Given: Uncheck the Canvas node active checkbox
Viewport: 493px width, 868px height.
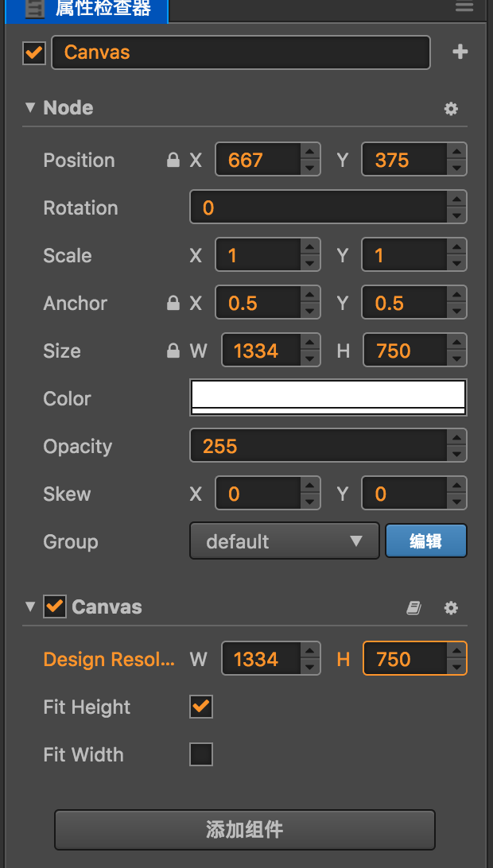Looking at the screenshot, I should tap(34, 53).
